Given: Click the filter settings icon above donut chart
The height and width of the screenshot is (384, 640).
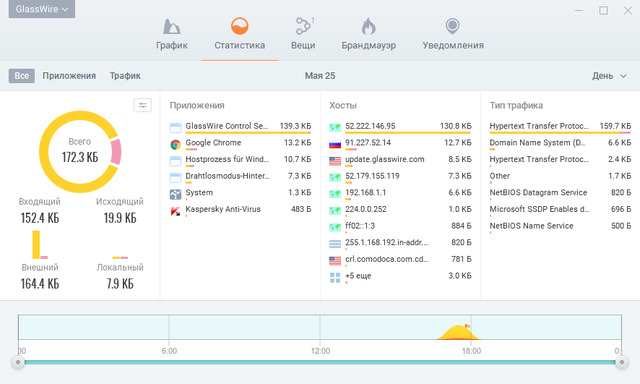Looking at the screenshot, I should click(142, 105).
